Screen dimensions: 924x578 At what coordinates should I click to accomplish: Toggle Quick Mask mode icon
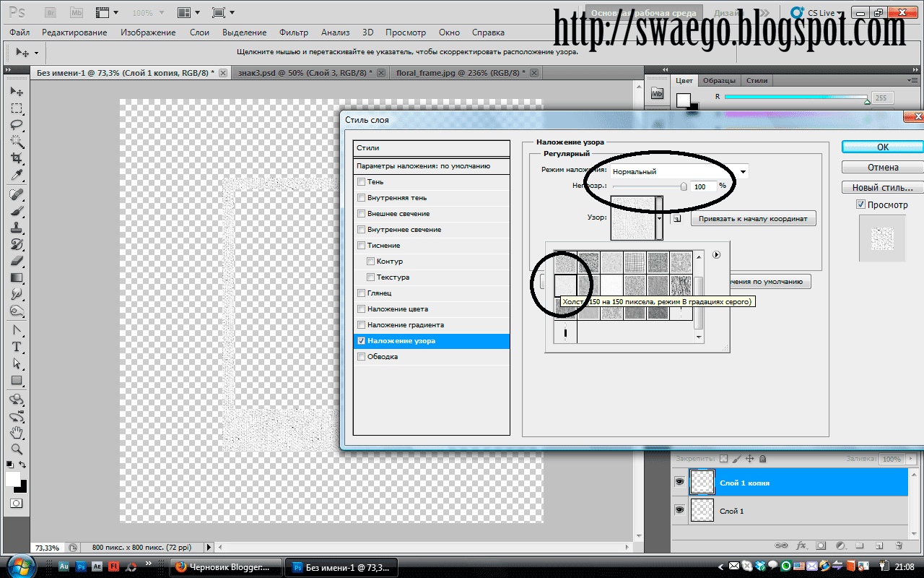coord(16,504)
